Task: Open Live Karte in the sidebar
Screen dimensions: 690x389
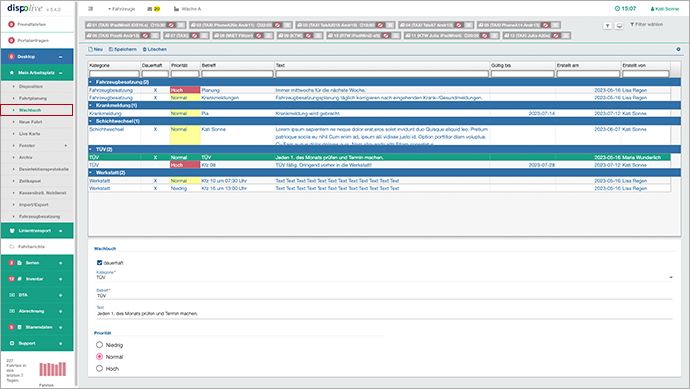Action: pyautogui.click(x=29, y=134)
